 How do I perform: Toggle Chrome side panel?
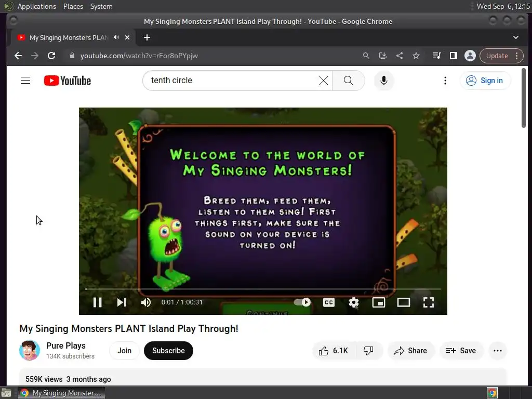coord(453,56)
